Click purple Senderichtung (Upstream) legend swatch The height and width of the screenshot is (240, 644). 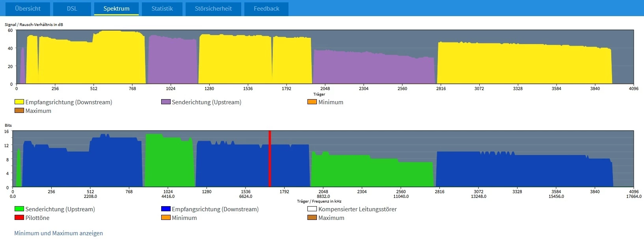point(166,102)
